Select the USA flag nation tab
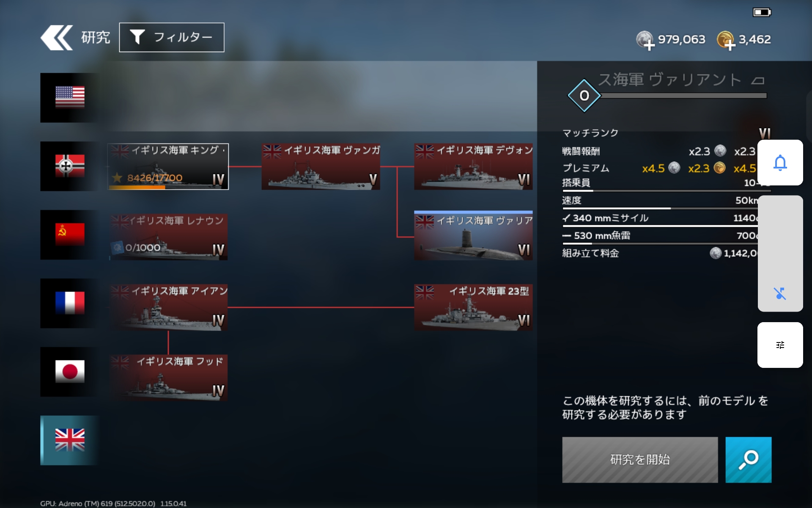812x508 pixels. 70,97
